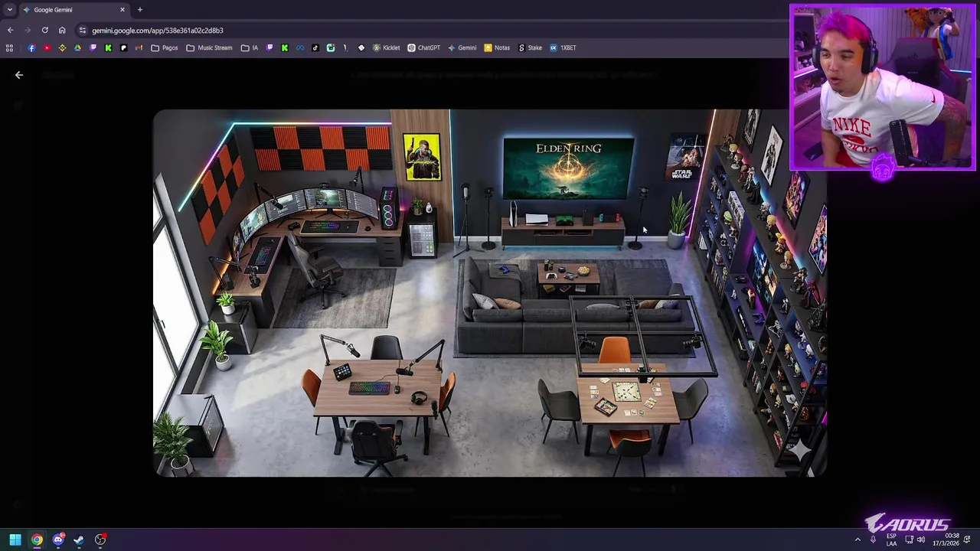Open the Chrome tab search dropdown

9,9
